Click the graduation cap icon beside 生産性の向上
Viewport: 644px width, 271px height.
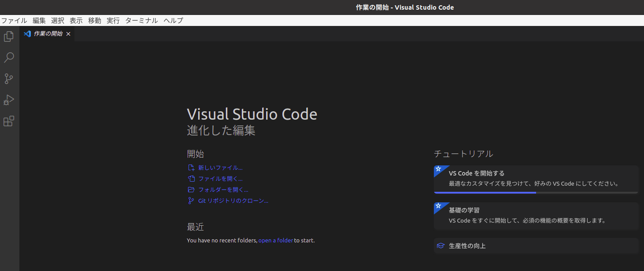coord(440,246)
